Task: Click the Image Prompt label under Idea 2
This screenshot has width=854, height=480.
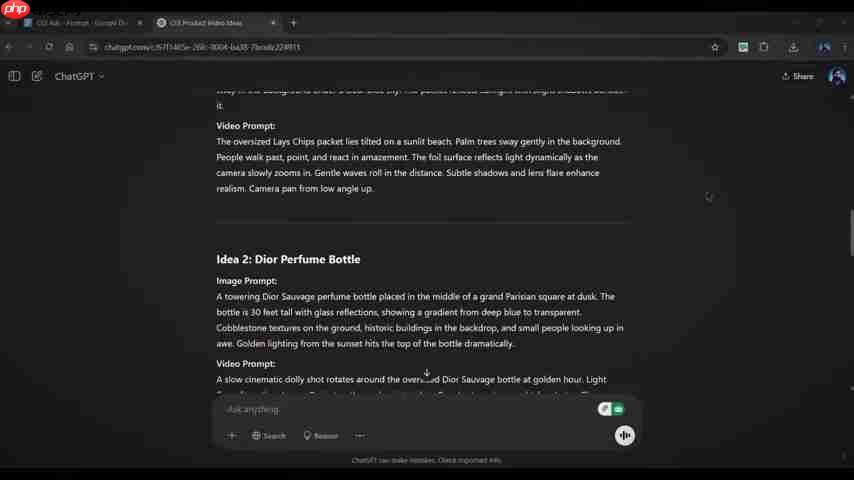Action: 247,281
